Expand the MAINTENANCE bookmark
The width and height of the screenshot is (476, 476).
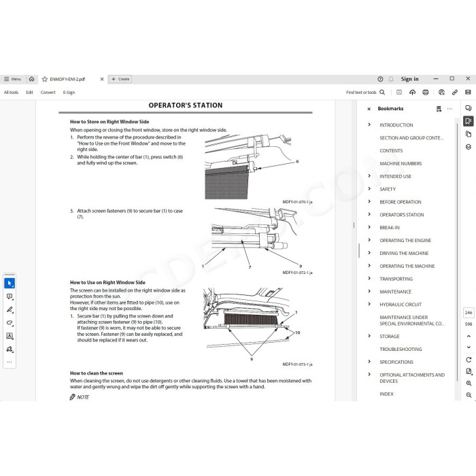[x=369, y=291]
